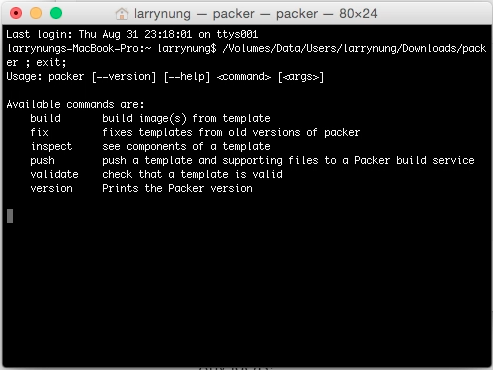Click the 'larrynung$' shell prompt
Viewport: 493px width, 370px height.
187,49
